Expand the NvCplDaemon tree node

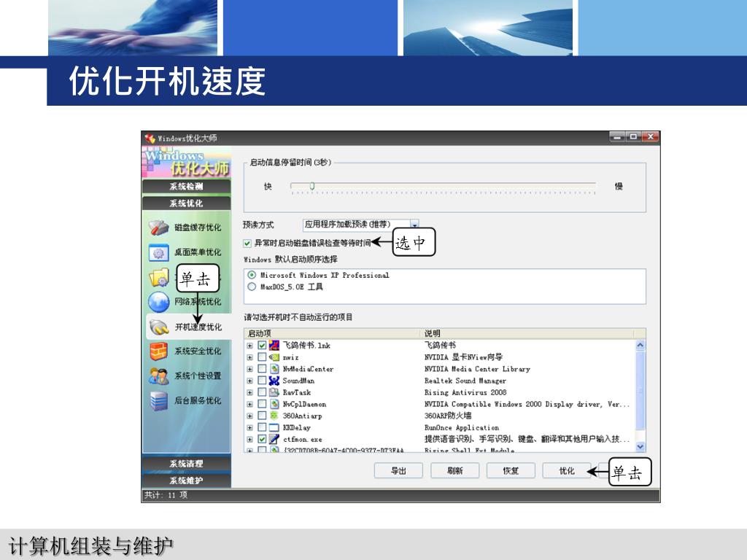point(249,404)
